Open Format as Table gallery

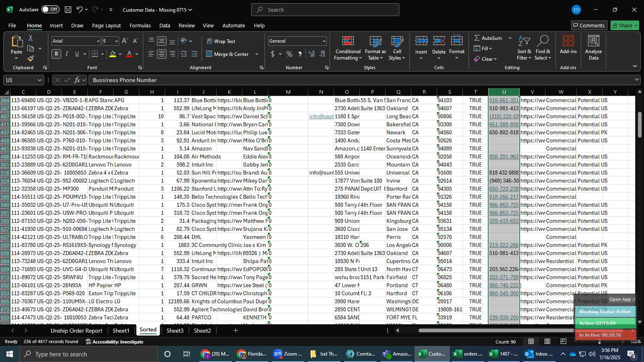tap(375, 48)
